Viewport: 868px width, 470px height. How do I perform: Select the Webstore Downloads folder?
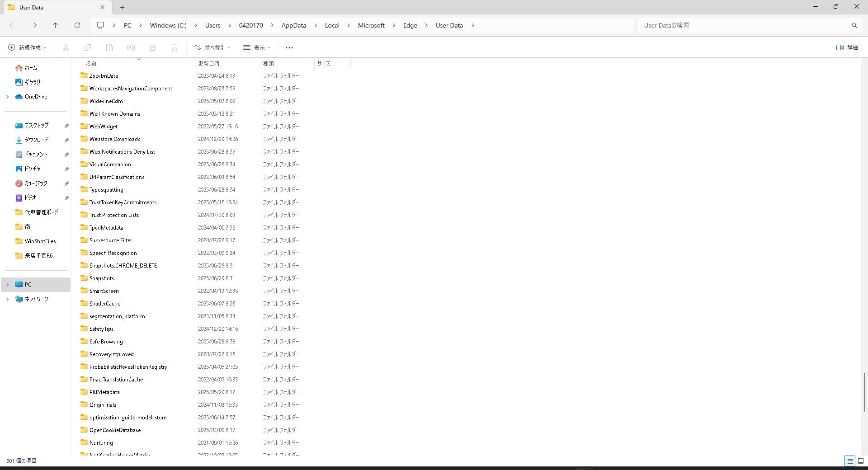115,139
